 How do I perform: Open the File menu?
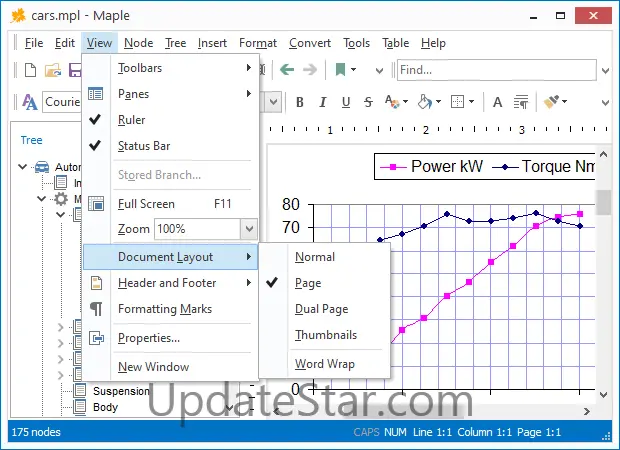(34, 43)
